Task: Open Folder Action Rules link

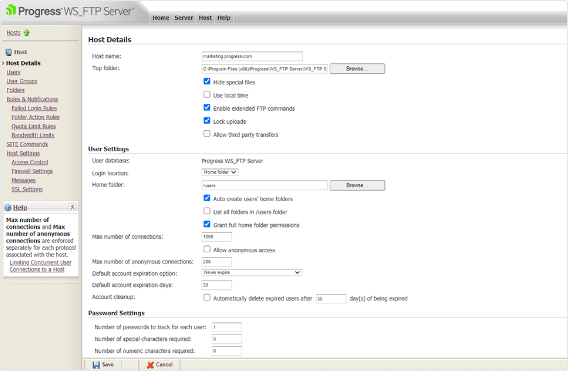Action: [x=36, y=117]
